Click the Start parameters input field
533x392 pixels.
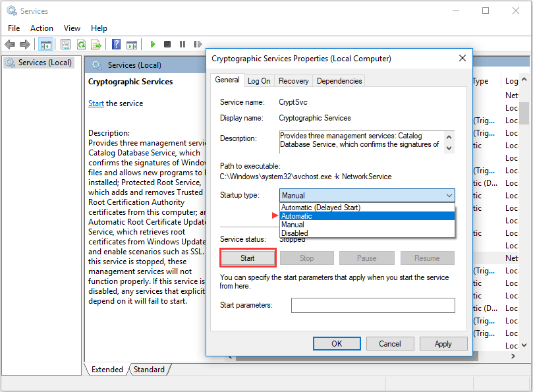point(373,305)
